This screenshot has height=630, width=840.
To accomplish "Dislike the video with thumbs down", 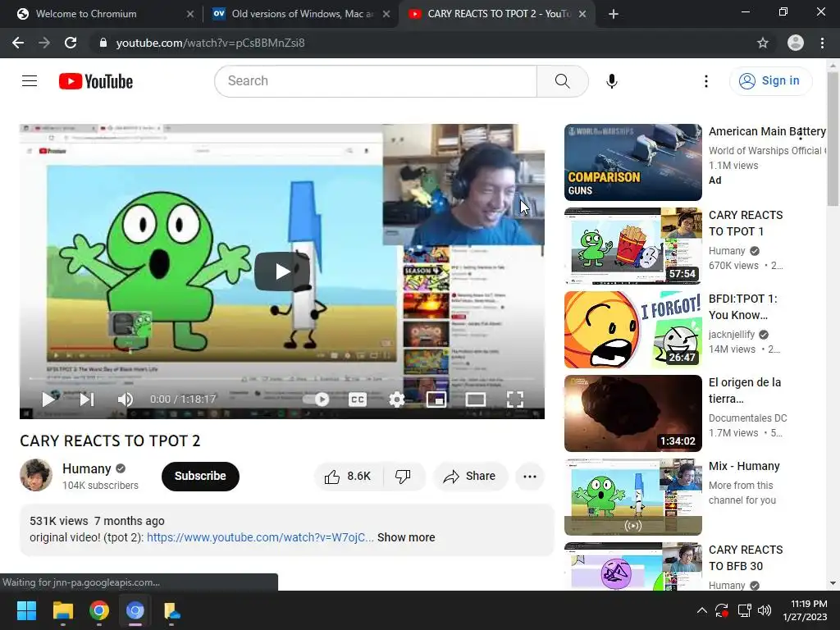I will [403, 477].
